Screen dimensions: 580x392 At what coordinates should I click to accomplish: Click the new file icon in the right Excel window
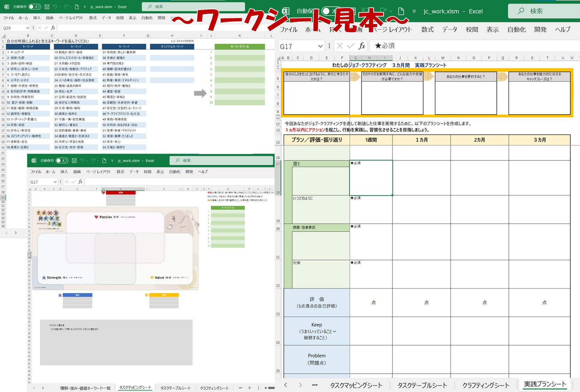point(401,11)
